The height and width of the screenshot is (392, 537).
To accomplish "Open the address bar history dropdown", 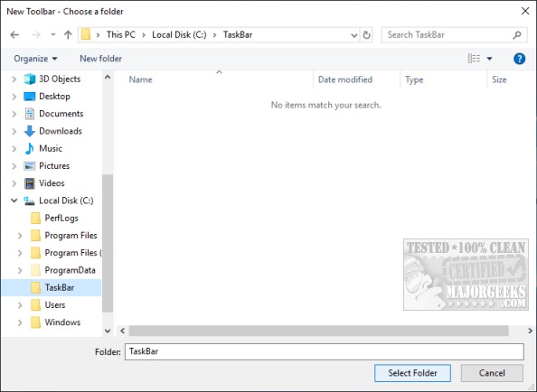I will click(x=354, y=35).
